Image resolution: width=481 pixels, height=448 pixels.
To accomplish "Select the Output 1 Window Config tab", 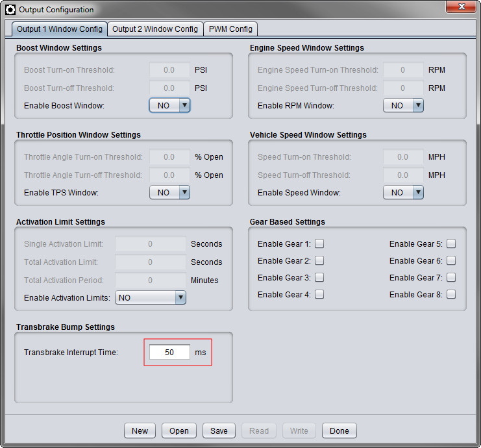I will pyautogui.click(x=59, y=29).
